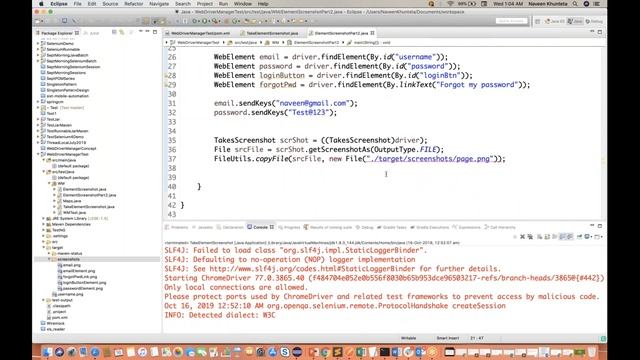Select loginButtonElement.png file
Screen dimensions: 640x360
click(x=82, y=282)
